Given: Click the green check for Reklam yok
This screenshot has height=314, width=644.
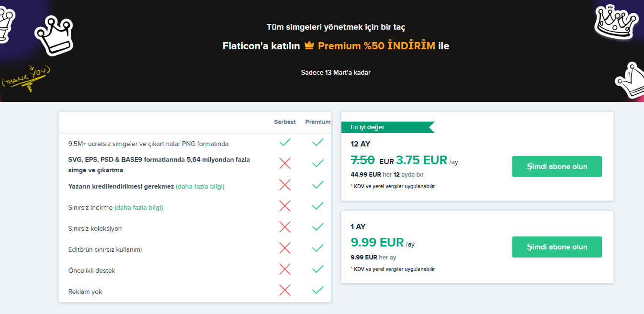Looking at the screenshot, I should click(x=318, y=290).
